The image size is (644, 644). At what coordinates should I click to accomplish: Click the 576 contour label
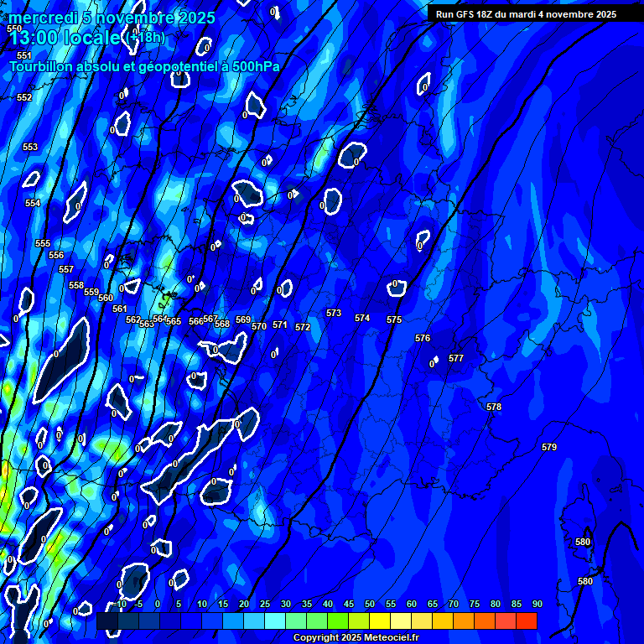coord(423,339)
